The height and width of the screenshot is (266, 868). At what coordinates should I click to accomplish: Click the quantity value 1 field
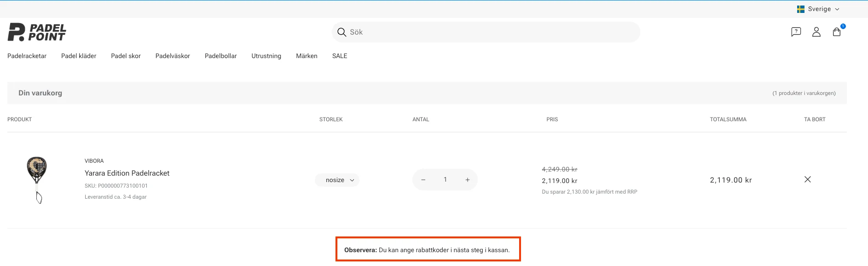(445, 180)
